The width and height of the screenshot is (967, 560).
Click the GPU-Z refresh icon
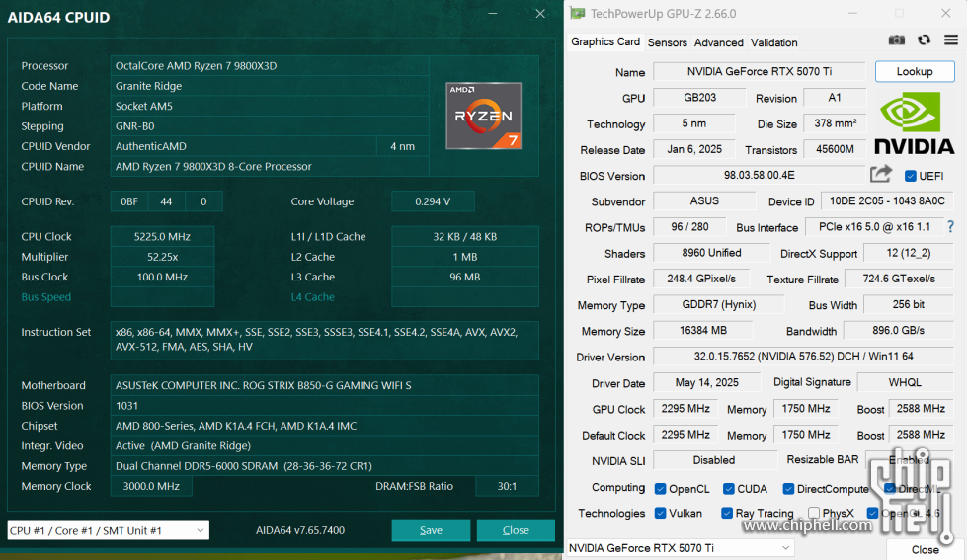coord(924,40)
